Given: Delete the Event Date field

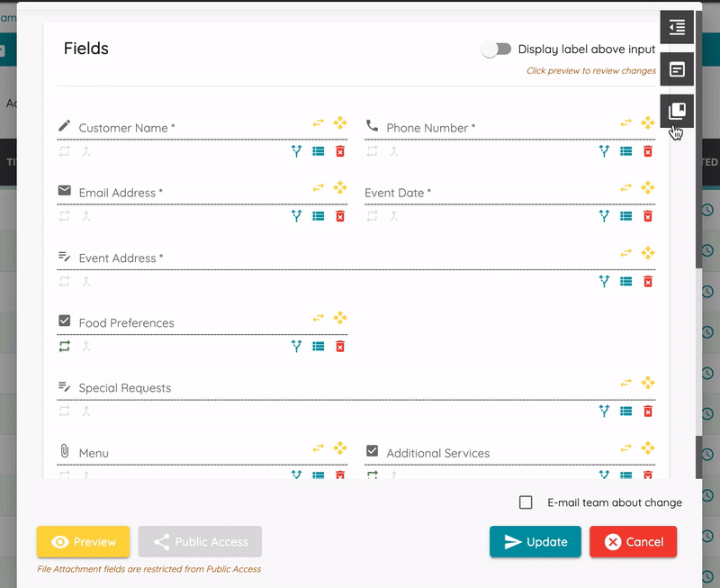Looking at the screenshot, I should point(647,216).
